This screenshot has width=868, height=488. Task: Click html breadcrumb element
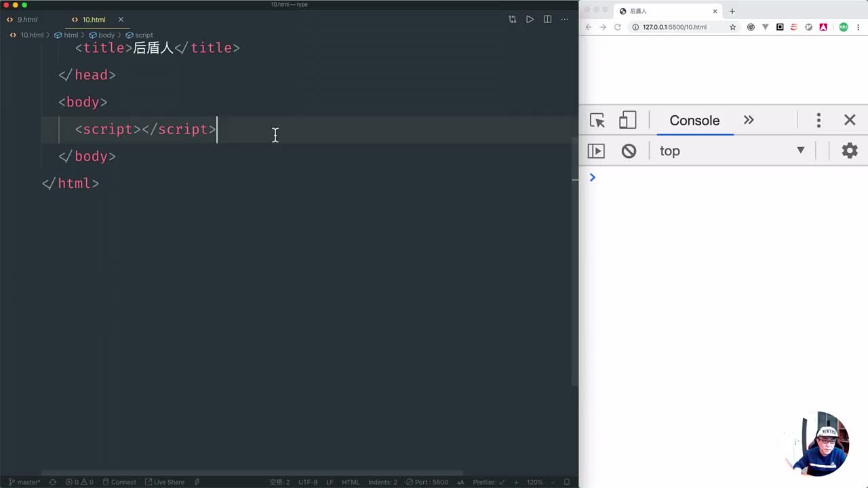click(x=66, y=35)
